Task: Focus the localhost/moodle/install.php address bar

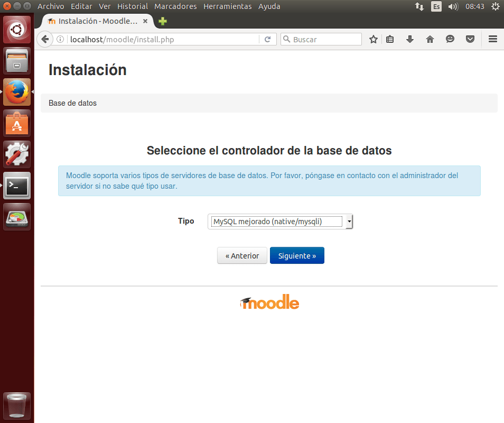Action: point(164,39)
